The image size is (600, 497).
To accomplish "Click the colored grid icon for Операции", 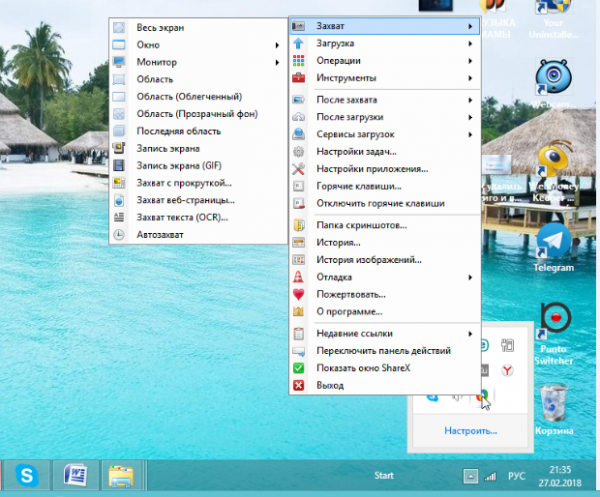I will pos(298,60).
